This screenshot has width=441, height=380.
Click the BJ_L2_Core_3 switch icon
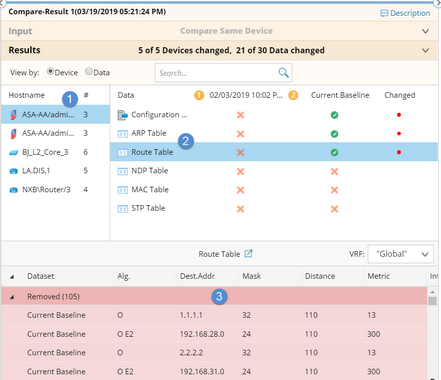click(13, 152)
